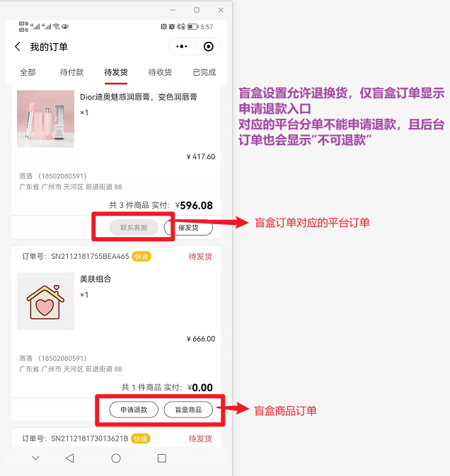Click the 快递 badge on order SN211218173013621B
The image size is (450, 476).
coord(141,439)
